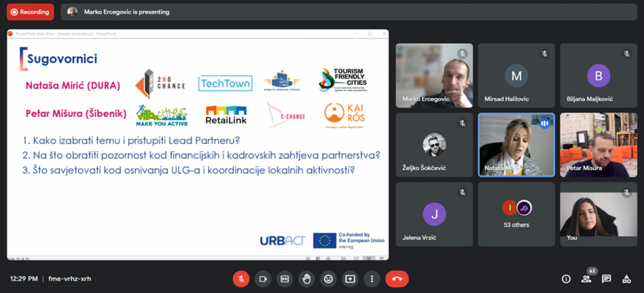Click the PowerPoint Slide Show window title bar
Viewport: 644px width, 293px height.
pos(198,34)
